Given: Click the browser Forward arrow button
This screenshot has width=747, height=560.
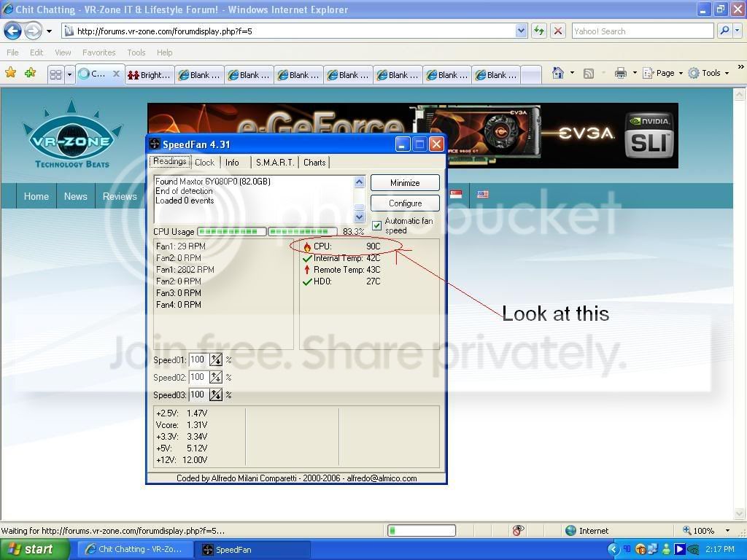Looking at the screenshot, I should click(x=33, y=31).
